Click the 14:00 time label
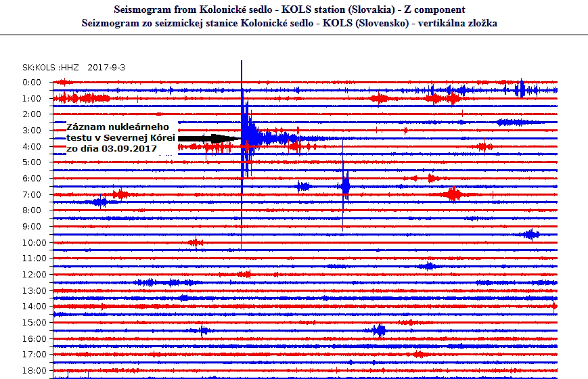 32,307
